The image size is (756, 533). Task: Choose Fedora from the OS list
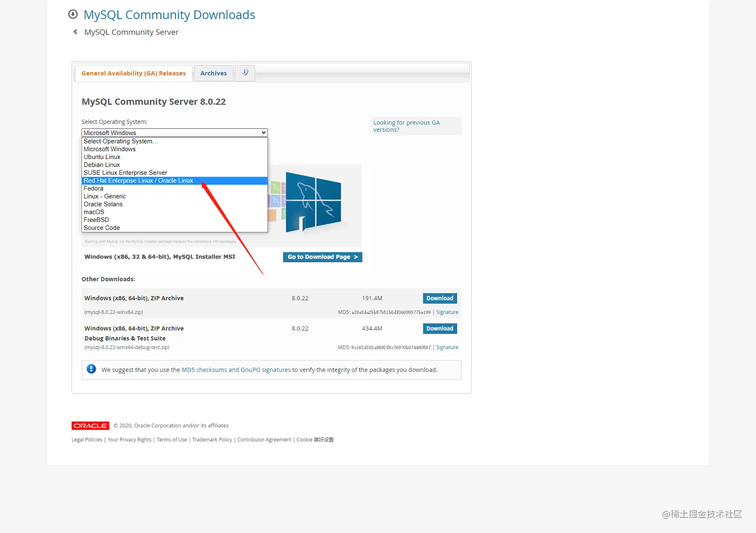[174, 188]
